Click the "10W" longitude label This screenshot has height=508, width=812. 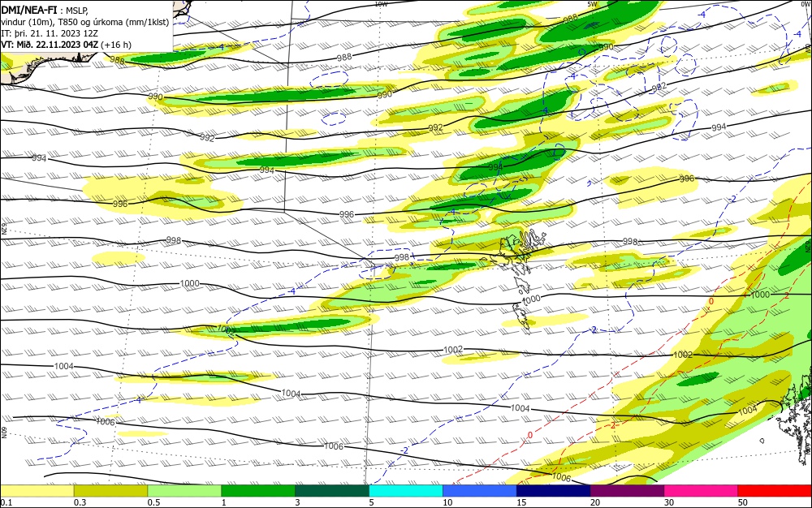tap(381, 4)
